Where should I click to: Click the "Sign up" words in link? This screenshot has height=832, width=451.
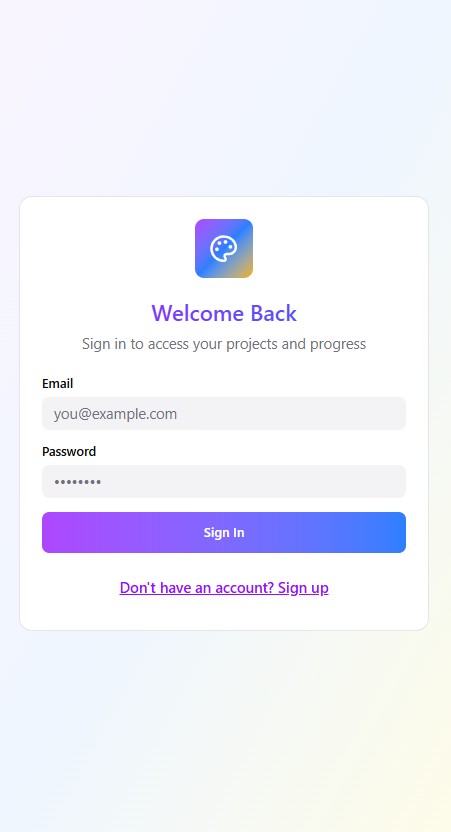click(x=303, y=588)
